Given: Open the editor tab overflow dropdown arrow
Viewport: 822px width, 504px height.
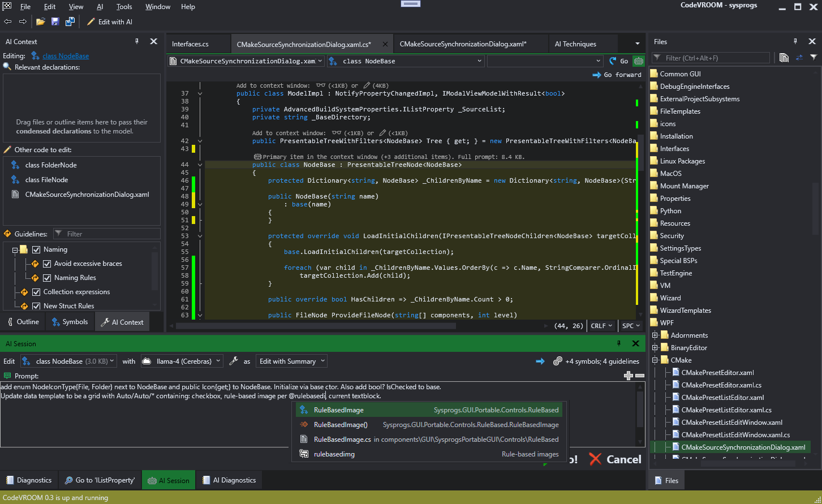Looking at the screenshot, I should pos(637,44).
